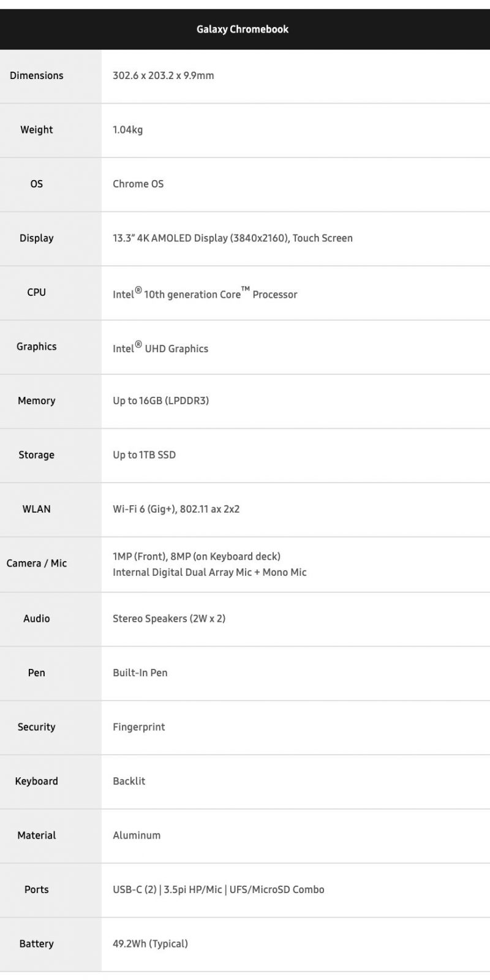
Task: Click the Intel 10th generation Core Processor text
Action: 205,294
